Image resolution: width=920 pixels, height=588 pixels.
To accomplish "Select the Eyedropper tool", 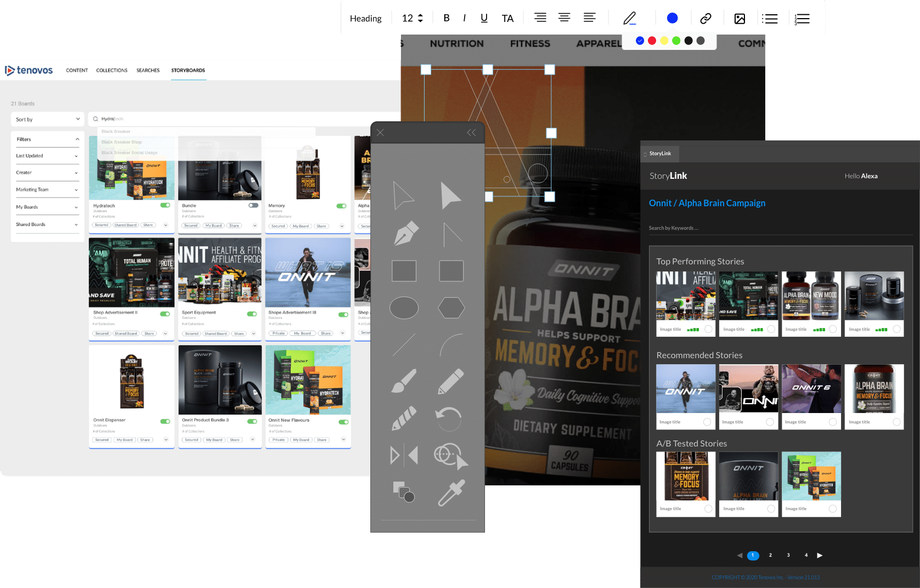I will point(451,493).
